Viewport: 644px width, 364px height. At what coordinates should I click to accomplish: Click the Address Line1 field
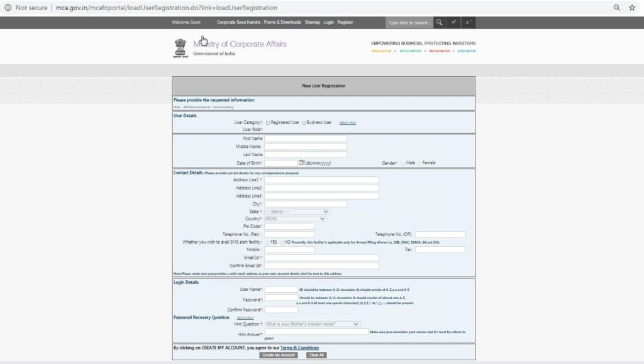point(321,179)
